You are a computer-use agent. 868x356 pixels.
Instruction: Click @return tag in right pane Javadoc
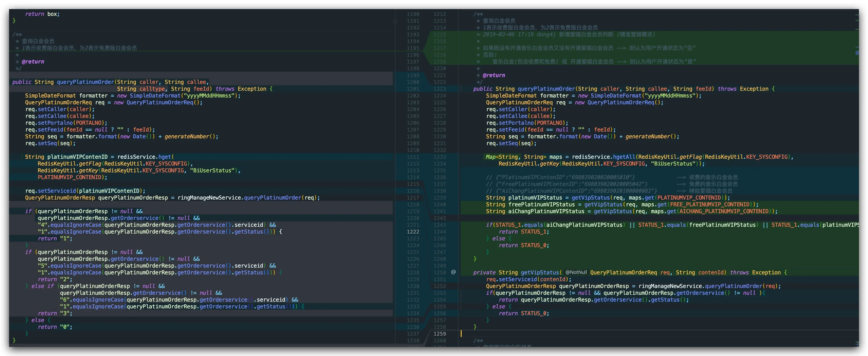[x=494, y=75]
